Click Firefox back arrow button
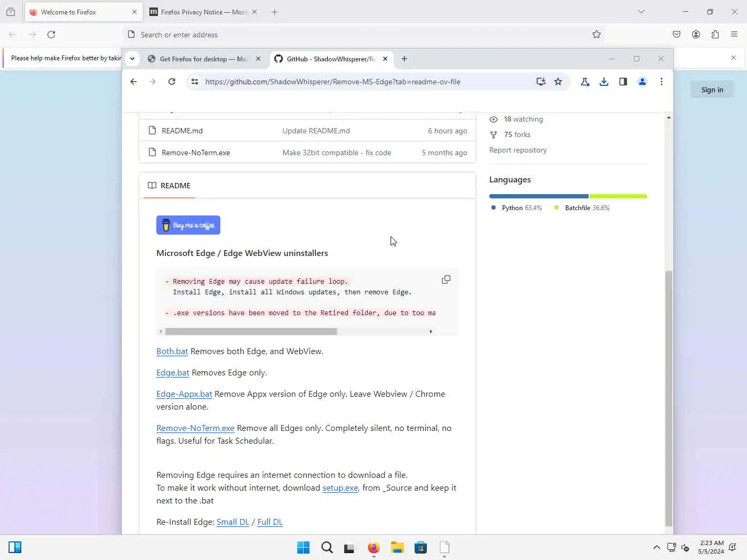747x560 pixels. click(13, 35)
